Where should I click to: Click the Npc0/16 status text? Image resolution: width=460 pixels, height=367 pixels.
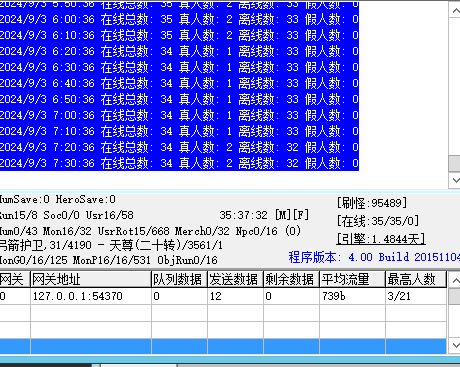257,231
